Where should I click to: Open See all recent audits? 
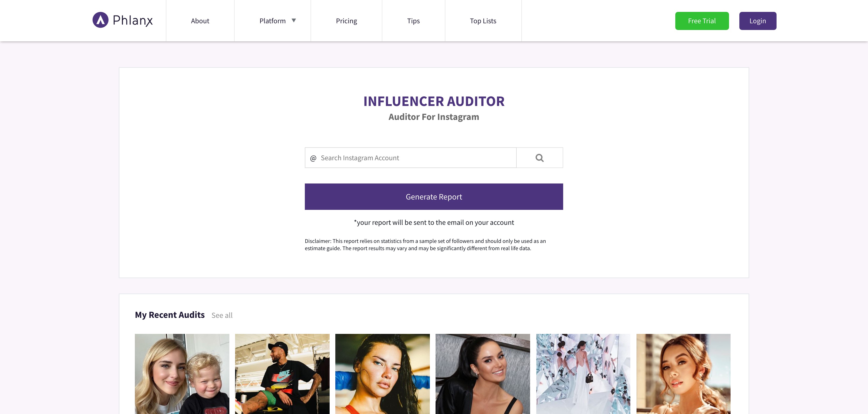coord(222,316)
